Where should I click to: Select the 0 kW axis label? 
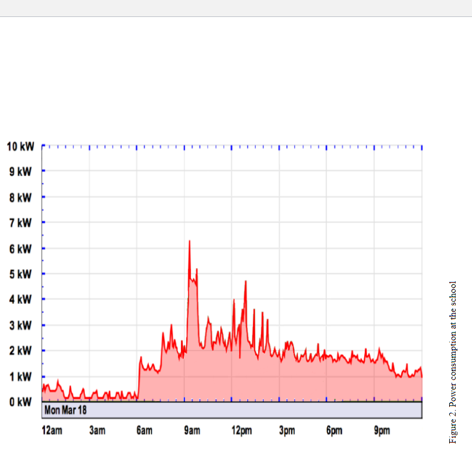click(x=21, y=402)
